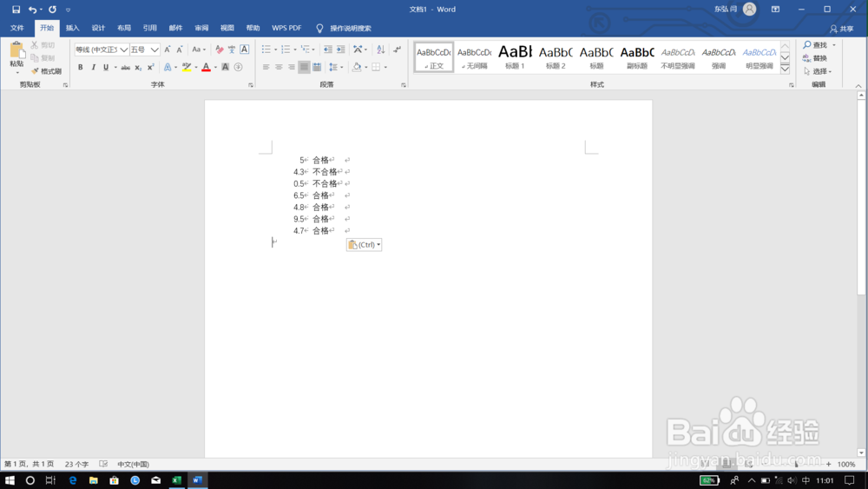Image resolution: width=868 pixels, height=489 pixels.
Task: Switch to the 插入 tab
Action: coord(73,28)
